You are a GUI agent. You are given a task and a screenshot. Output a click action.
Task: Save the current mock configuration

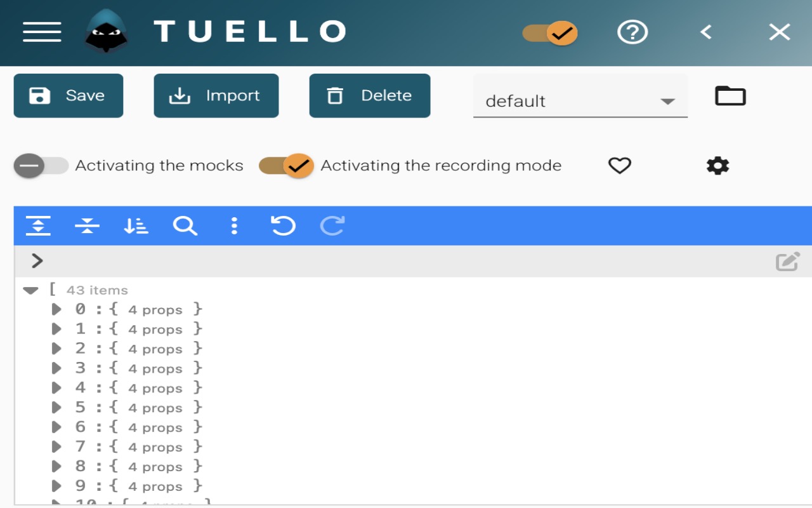68,95
